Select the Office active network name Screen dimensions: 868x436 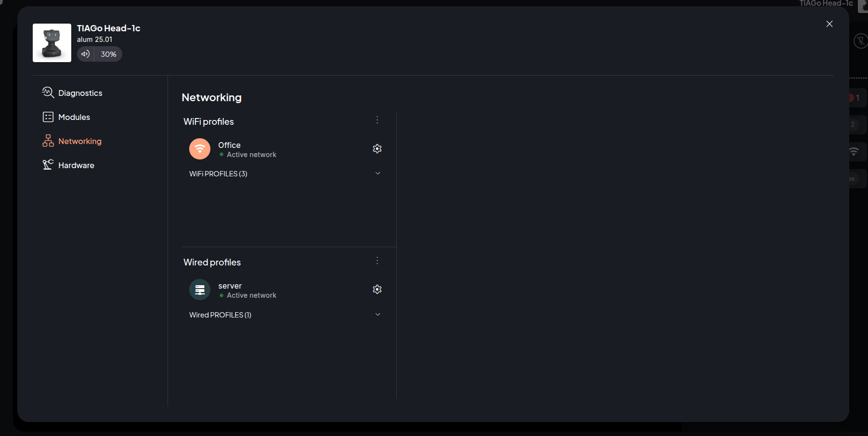(229, 145)
